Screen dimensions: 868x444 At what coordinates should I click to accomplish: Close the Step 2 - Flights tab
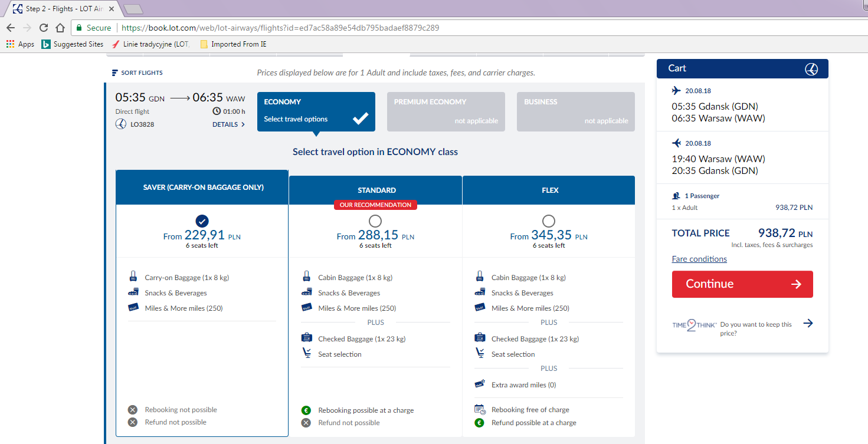(112, 9)
